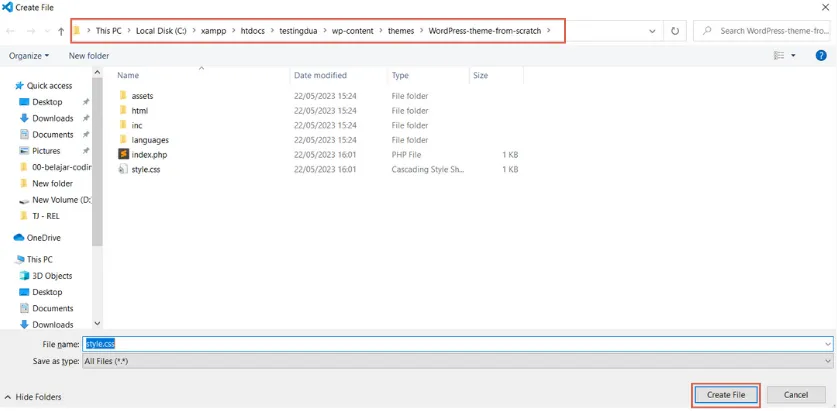Click the index.php file icon
Screen dimensions: 837x411
pos(124,155)
